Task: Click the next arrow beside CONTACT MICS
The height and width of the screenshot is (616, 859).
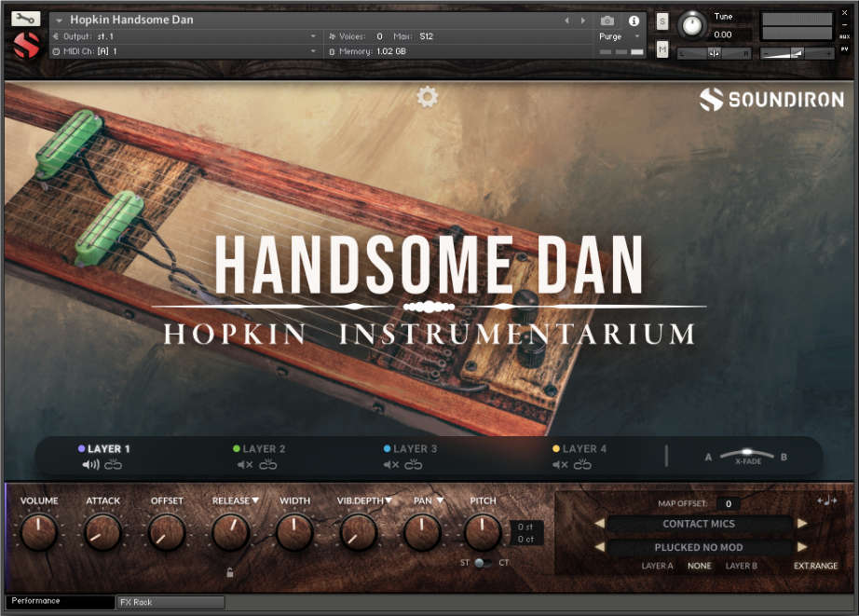Action: [802, 524]
